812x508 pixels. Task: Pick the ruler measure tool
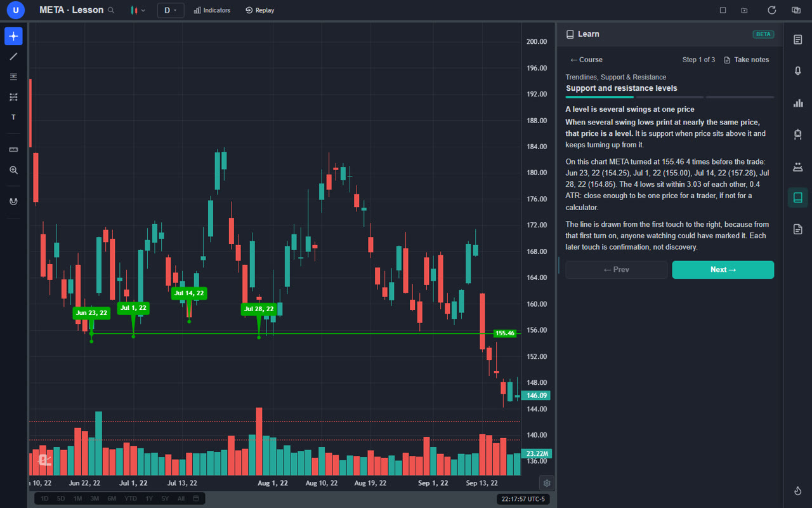13,150
